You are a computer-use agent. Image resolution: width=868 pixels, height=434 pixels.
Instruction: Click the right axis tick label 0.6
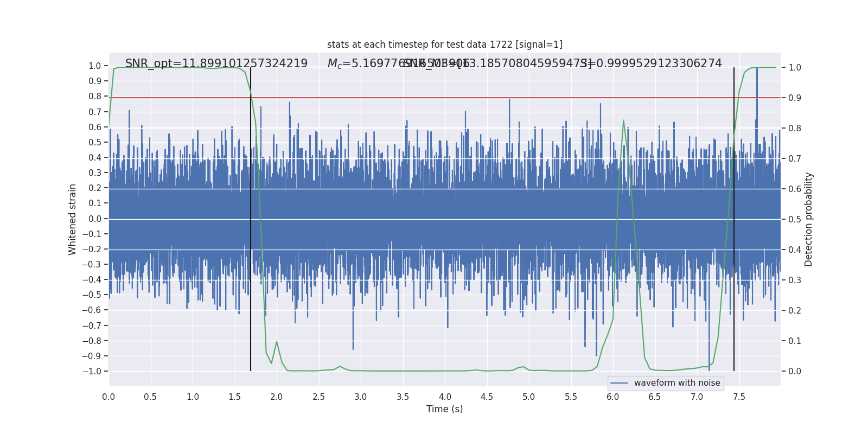coord(795,189)
